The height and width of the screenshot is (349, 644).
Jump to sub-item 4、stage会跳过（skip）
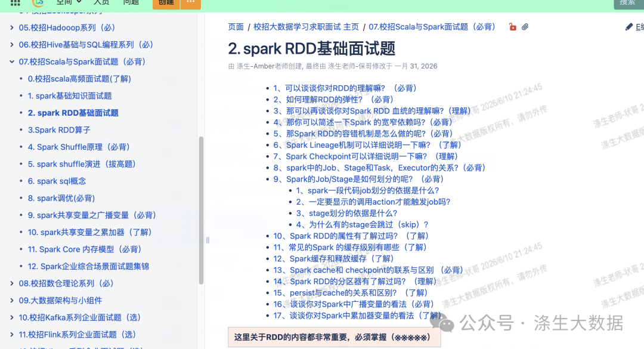[363, 225]
